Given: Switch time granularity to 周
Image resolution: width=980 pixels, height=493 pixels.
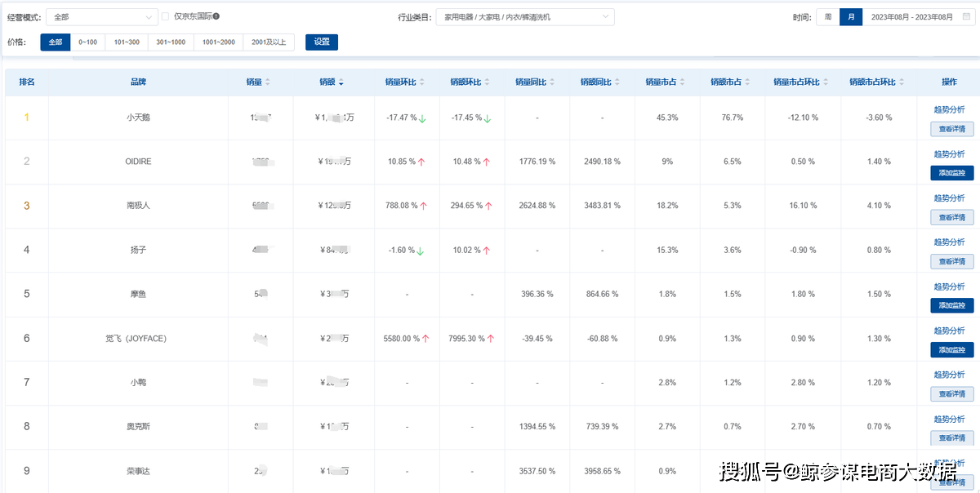Looking at the screenshot, I should click(x=828, y=17).
